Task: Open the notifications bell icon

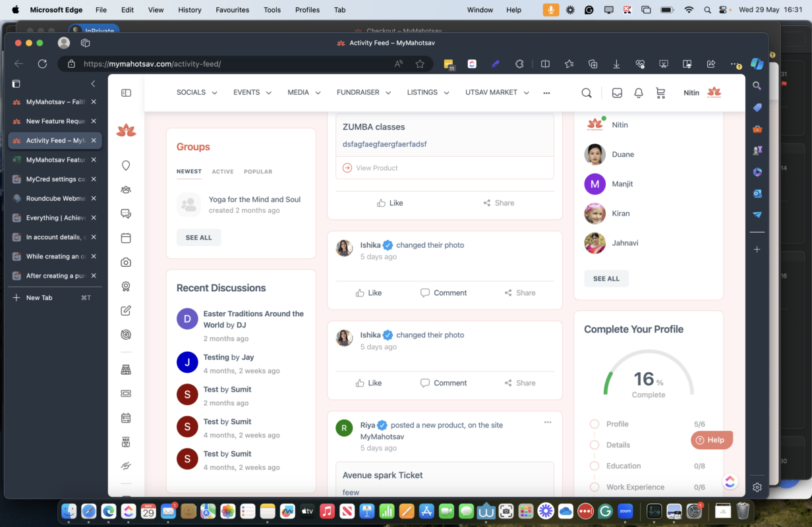Action: [639, 93]
